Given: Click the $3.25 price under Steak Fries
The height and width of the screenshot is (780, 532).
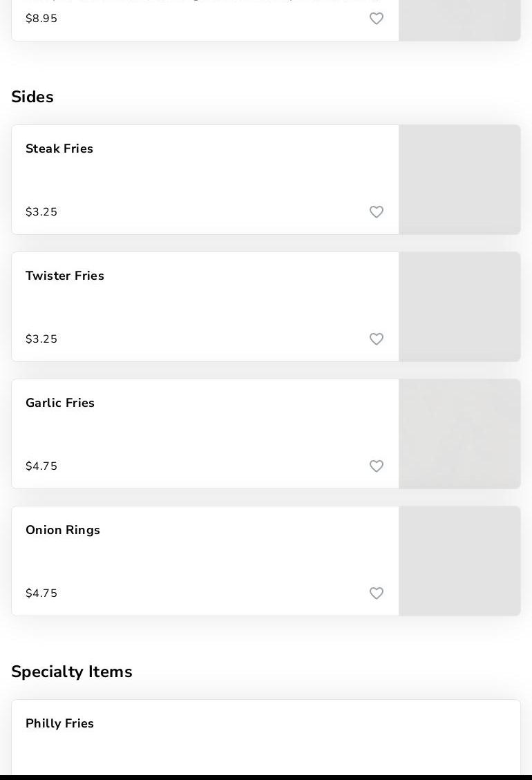Looking at the screenshot, I should click(41, 212).
